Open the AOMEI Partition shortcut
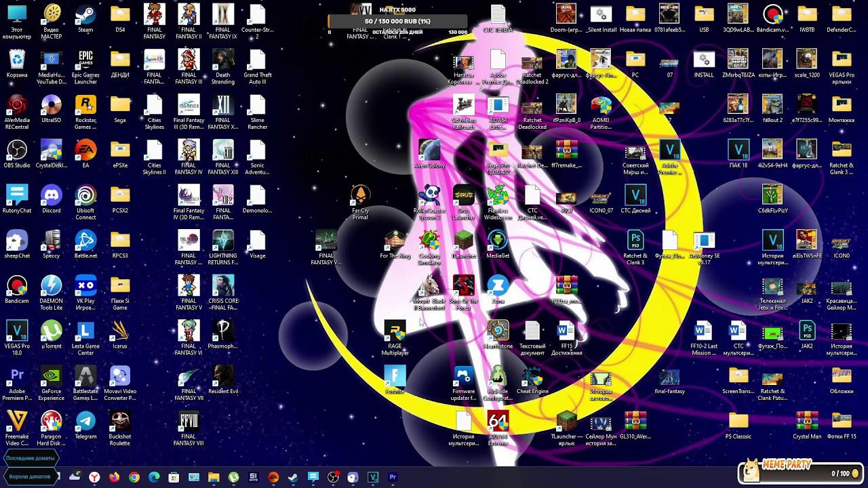This screenshot has height=488, width=868. (601, 112)
